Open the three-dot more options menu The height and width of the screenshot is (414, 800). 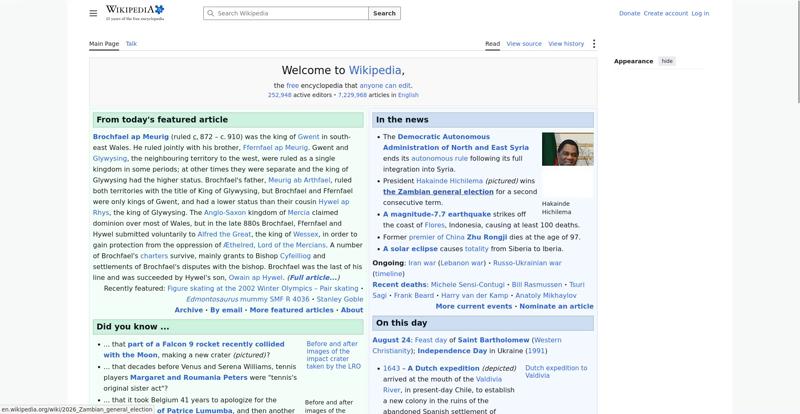[593, 44]
